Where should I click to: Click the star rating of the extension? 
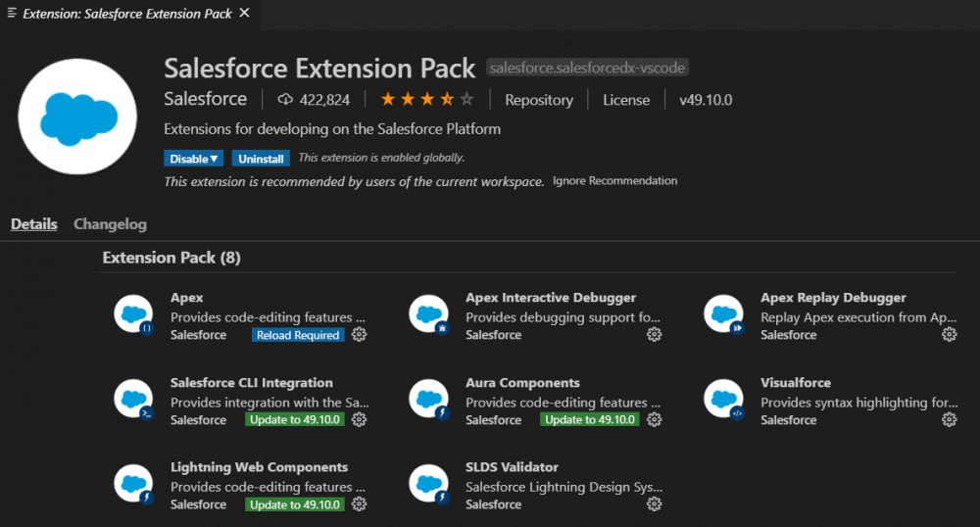click(426, 100)
